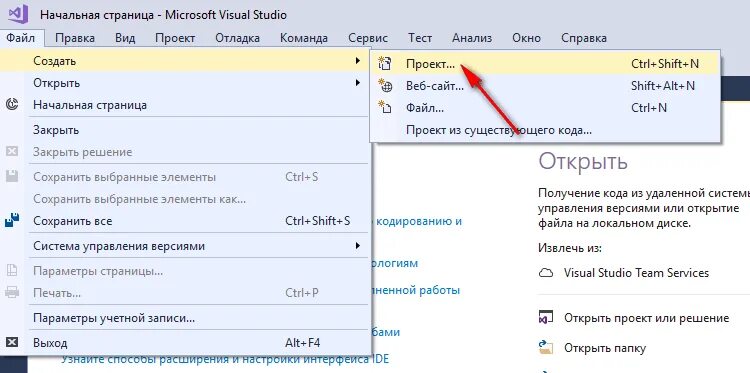This screenshot has height=373, width=750.
Task: Click the Открыть heading on start page
Action: (583, 162)
